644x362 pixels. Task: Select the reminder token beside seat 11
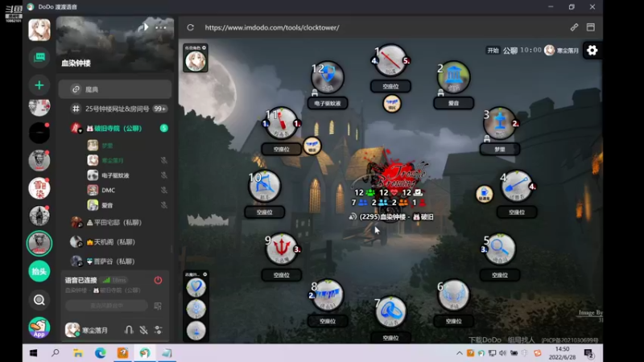click(x=312, y=146)
